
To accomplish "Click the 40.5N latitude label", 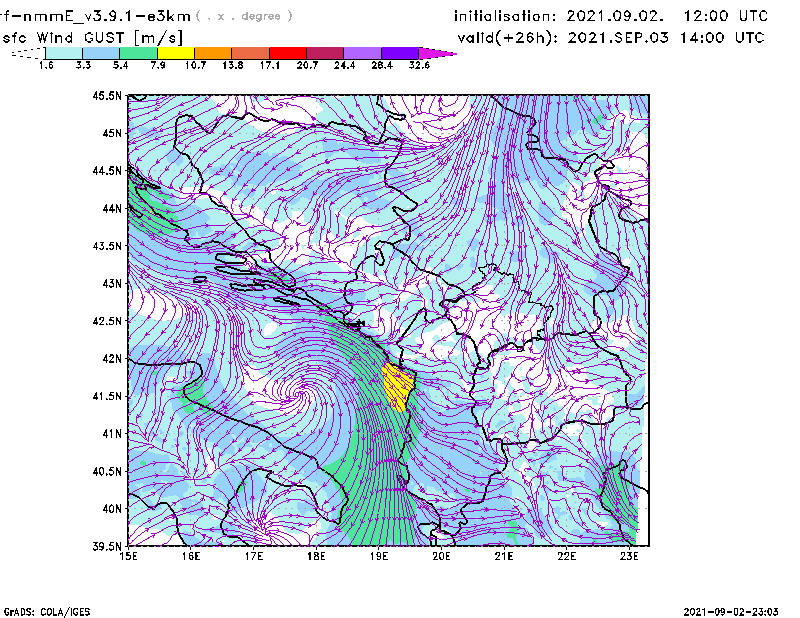I will point(107,471).
